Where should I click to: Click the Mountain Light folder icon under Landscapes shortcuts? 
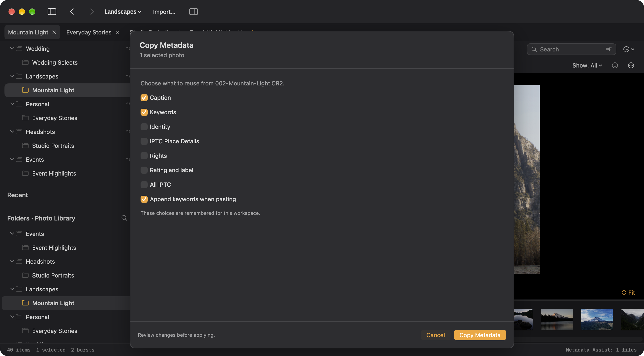25,90
